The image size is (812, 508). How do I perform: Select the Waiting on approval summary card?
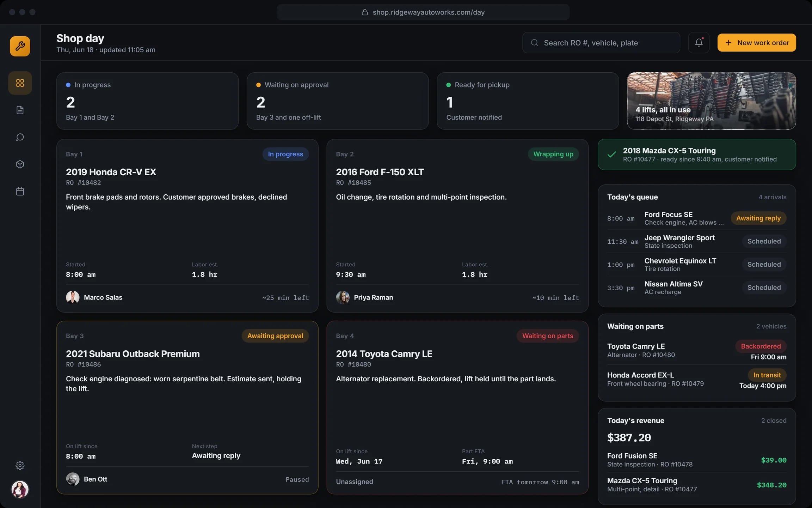338,101
